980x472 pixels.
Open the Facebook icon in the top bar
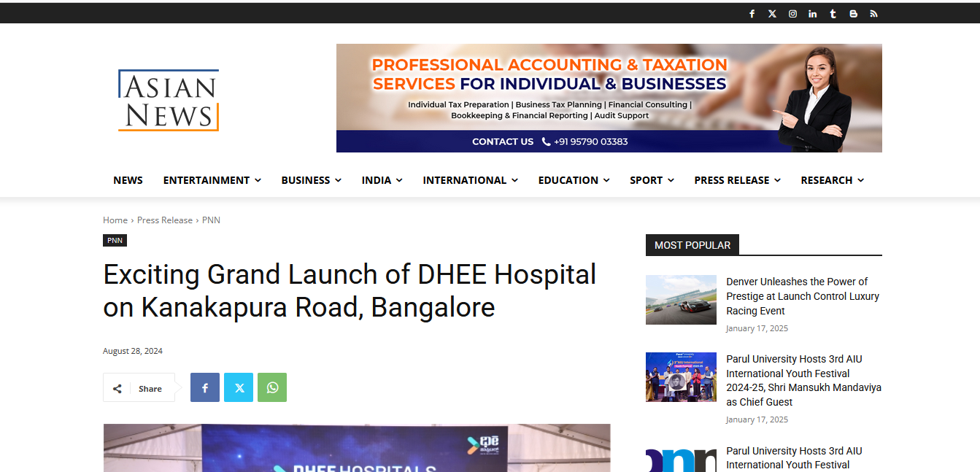point(752,13)
